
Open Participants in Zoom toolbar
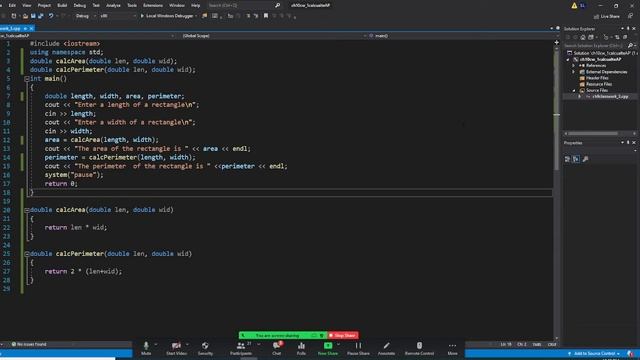[241, 349]
